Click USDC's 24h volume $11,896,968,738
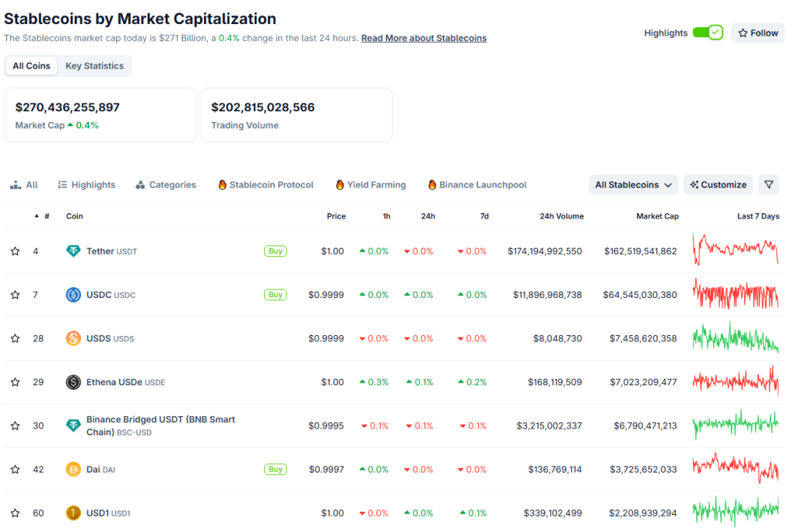 click(x=548, y=294)
